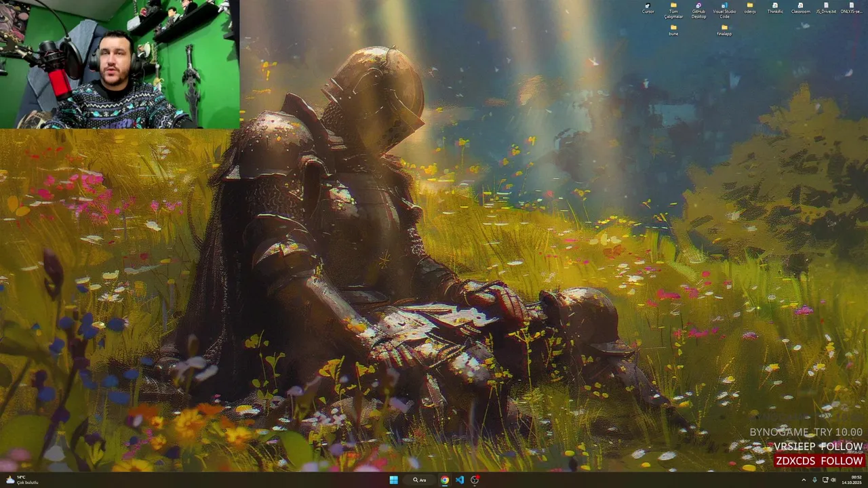Open Visual Studio Code from the taskbar
The height and width of the screenshot is (488, 868).
click(460, 480)
